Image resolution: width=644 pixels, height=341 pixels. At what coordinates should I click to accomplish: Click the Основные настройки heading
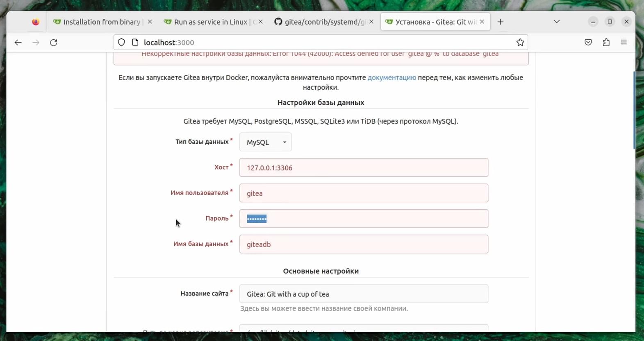[x=321, y=271]
